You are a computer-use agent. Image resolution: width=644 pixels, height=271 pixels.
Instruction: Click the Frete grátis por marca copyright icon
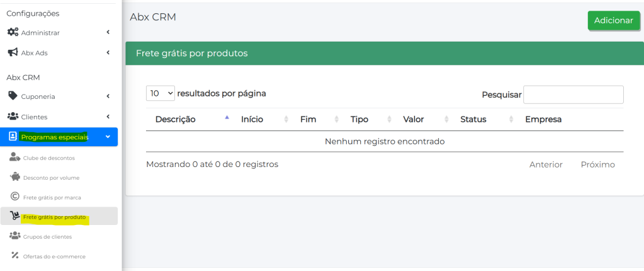coord(15,197)
